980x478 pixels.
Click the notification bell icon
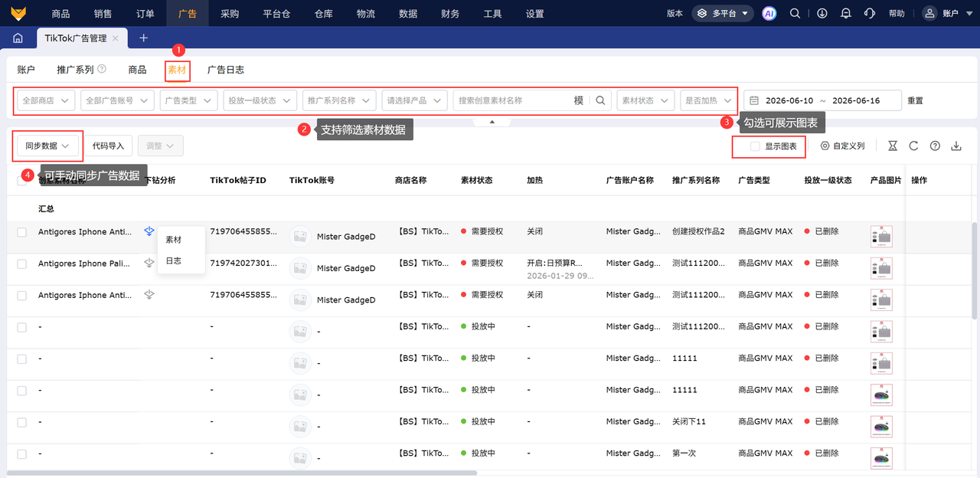[845, 13]
